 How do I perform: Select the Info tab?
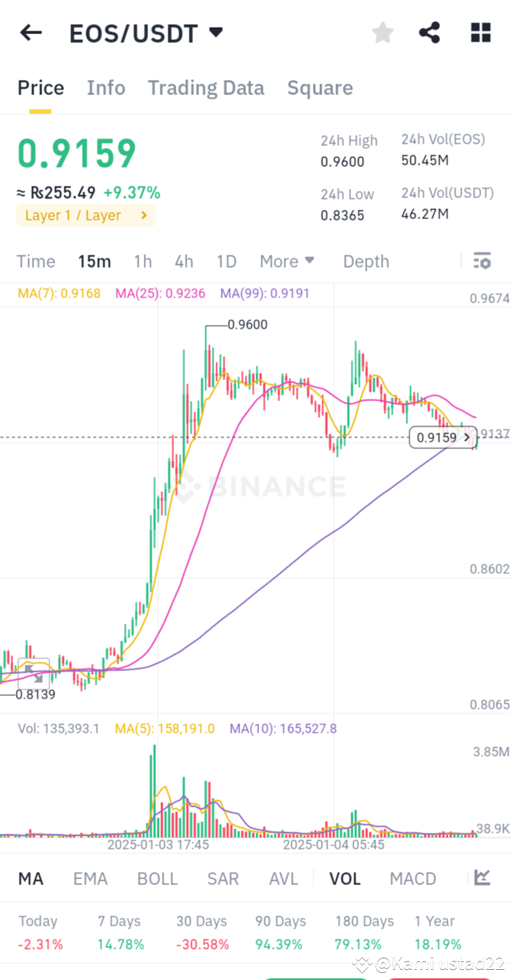(x=106, y=87)
